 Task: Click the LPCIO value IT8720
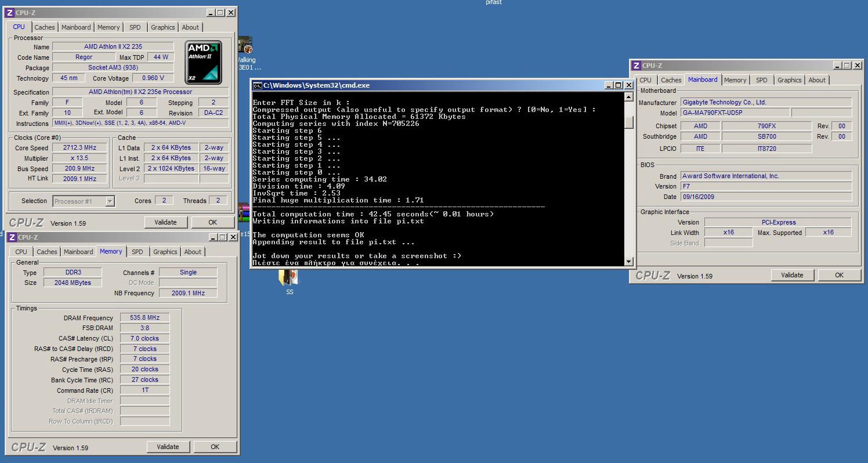coord(766,149)
